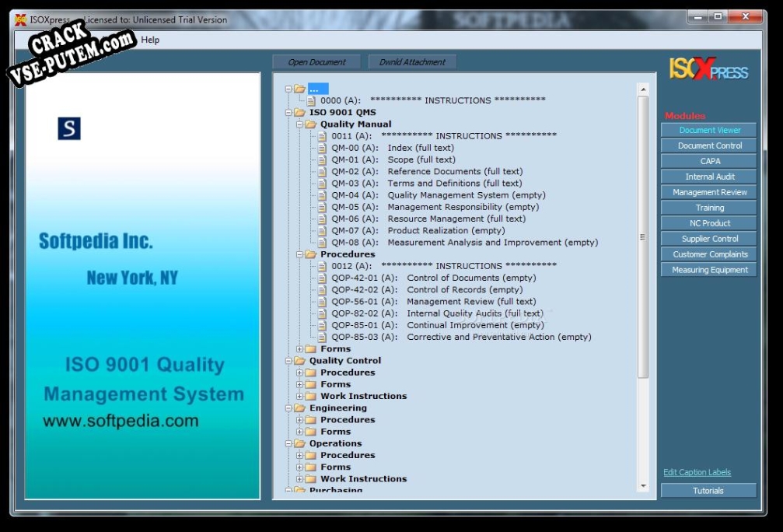Viewport: 783px width, 532px height.
Task: Click the Softpedia S logo thumbnail
Action: point(69,128)
